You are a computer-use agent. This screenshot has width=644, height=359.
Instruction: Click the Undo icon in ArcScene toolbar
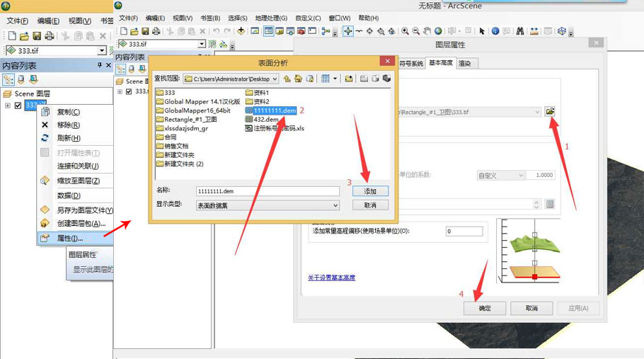[216, 31]
